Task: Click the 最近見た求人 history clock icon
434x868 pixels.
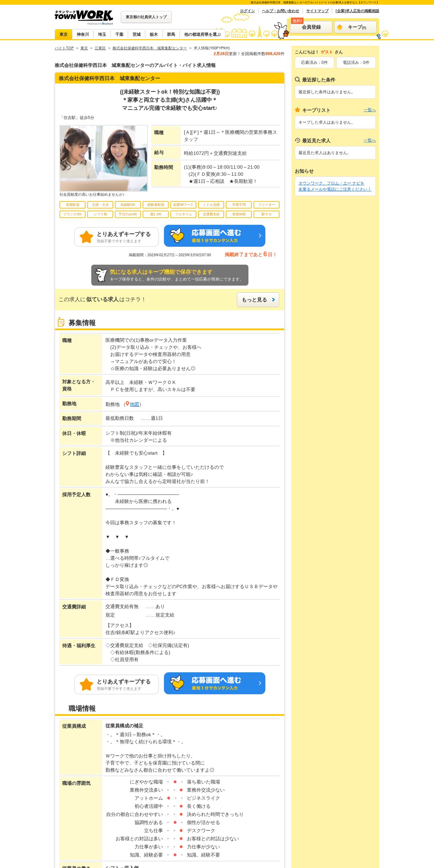Action: (297, 140)
